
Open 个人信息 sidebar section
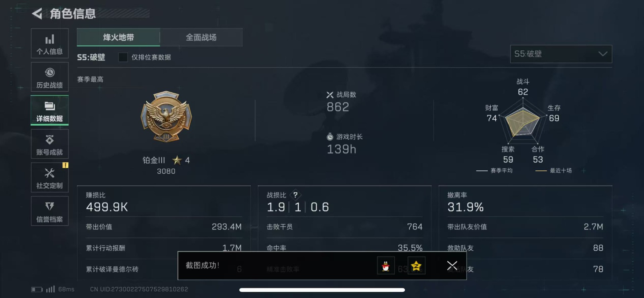[50, 43]
